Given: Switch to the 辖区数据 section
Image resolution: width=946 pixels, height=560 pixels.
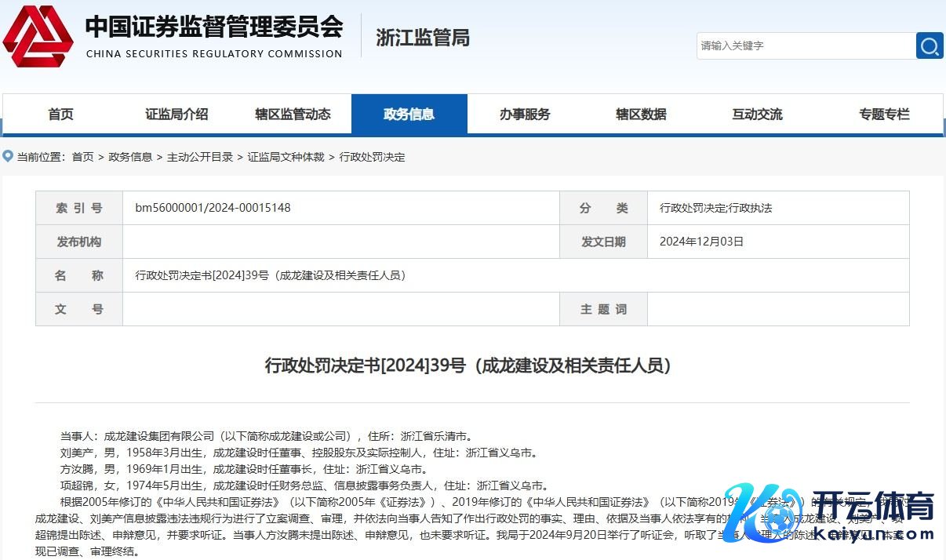Looking at the screenshot, I should pyautogui.click(x=641, y=115).
